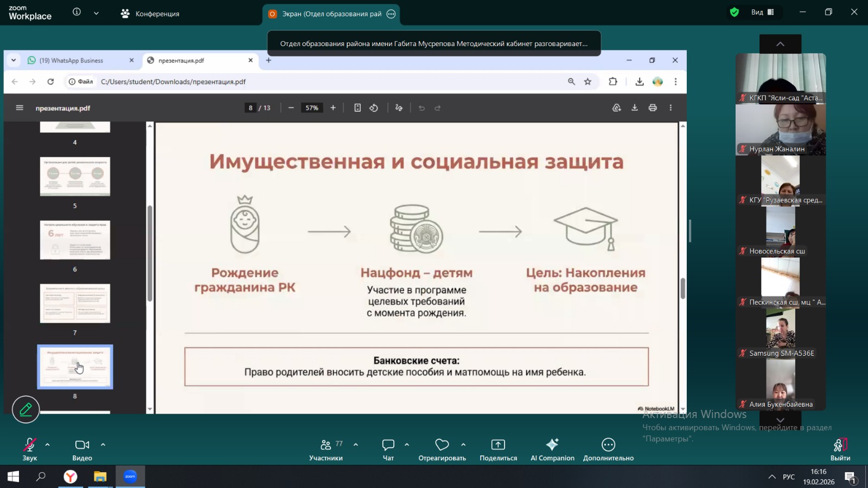Viewport: 868px width, 488px height.
Task: Toggle the camera with Video button
Action: click(82, 450)
